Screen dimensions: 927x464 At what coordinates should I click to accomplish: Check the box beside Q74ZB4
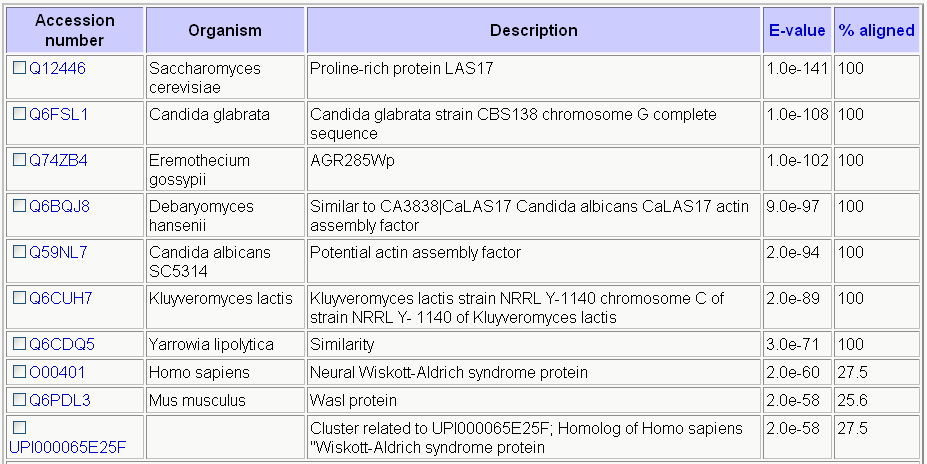pos(20,161)
